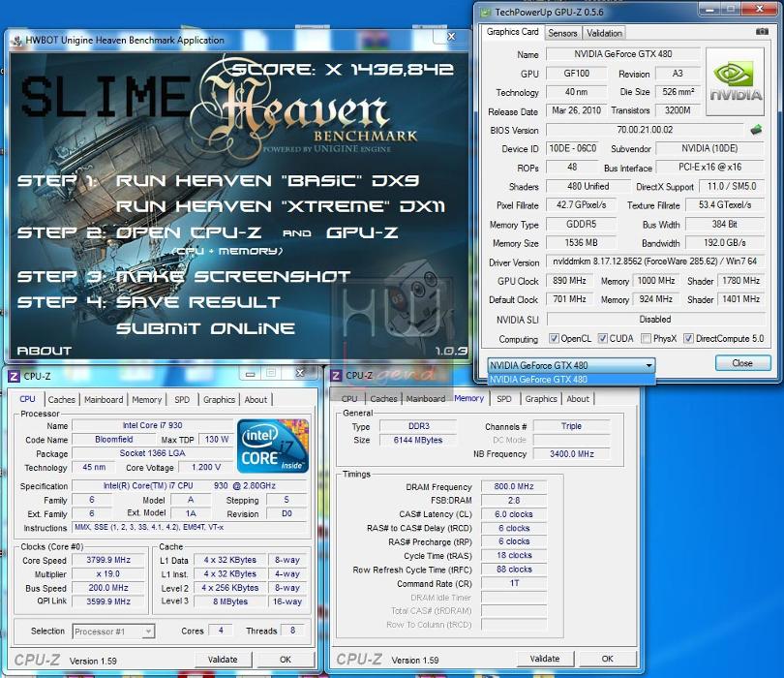Screen dimensions: 784x678
Task: Click the NB Frequency value 3400.0 MHz
Action: point(572,454)
